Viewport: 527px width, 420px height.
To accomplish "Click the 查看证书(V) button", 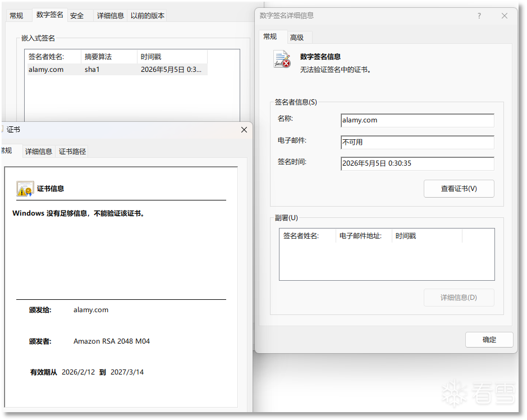I will 459,189.
